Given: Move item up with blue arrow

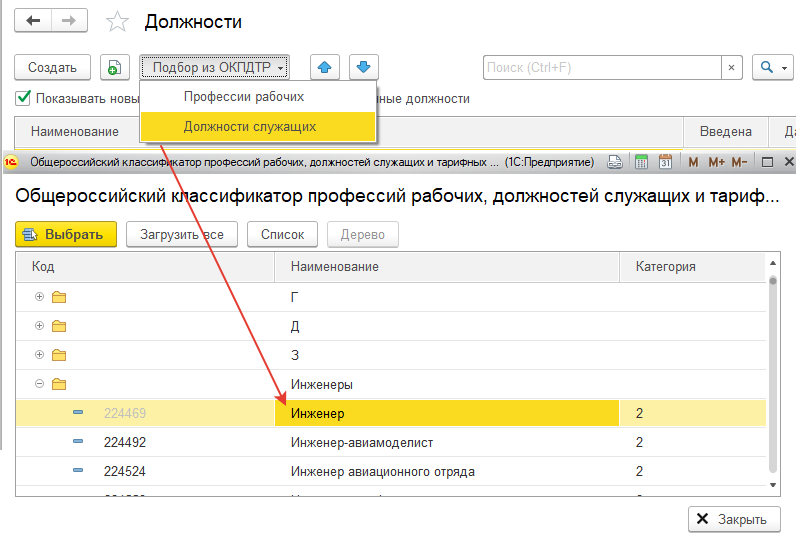Looking at the screenshot, I should coord(324,67).
